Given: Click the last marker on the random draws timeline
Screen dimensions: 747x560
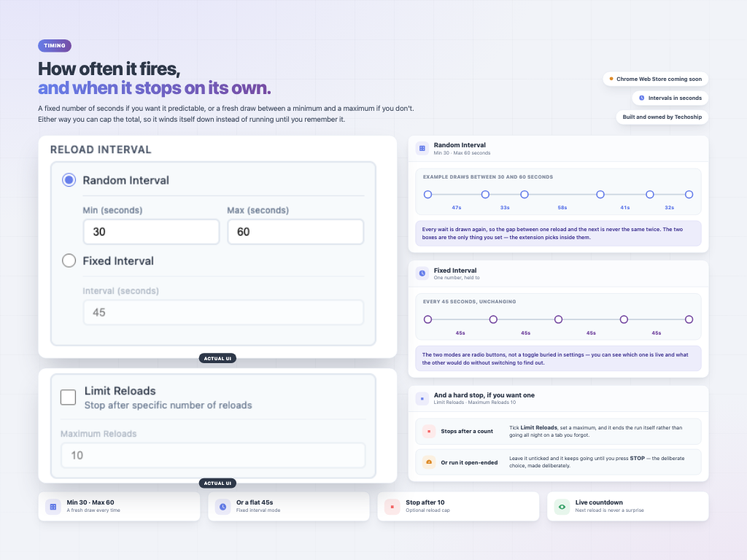Looking at the screenshot, I should click(689, 194).
